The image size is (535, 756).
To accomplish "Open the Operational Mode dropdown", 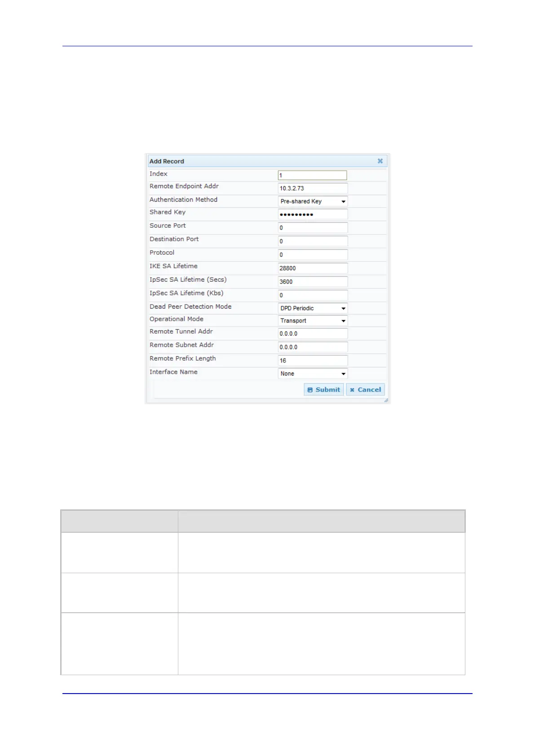I will tap(313, 321).
